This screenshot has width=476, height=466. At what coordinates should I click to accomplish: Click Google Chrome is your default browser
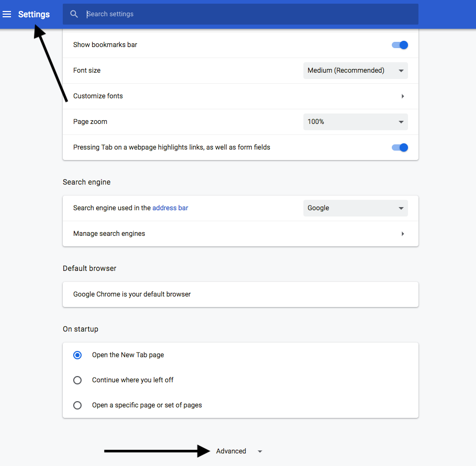point(132,294)
